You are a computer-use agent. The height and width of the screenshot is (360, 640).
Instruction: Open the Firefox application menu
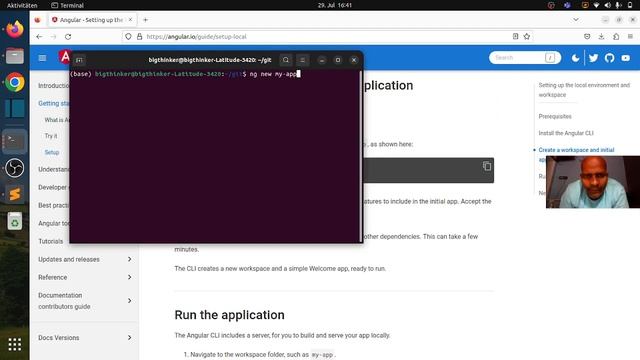click(630, 36)
